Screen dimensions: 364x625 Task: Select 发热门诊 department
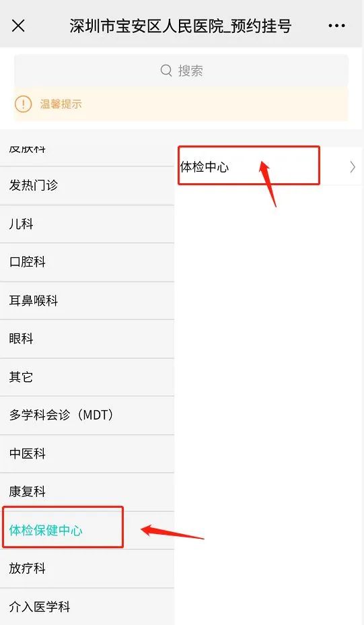coord(87,185)
